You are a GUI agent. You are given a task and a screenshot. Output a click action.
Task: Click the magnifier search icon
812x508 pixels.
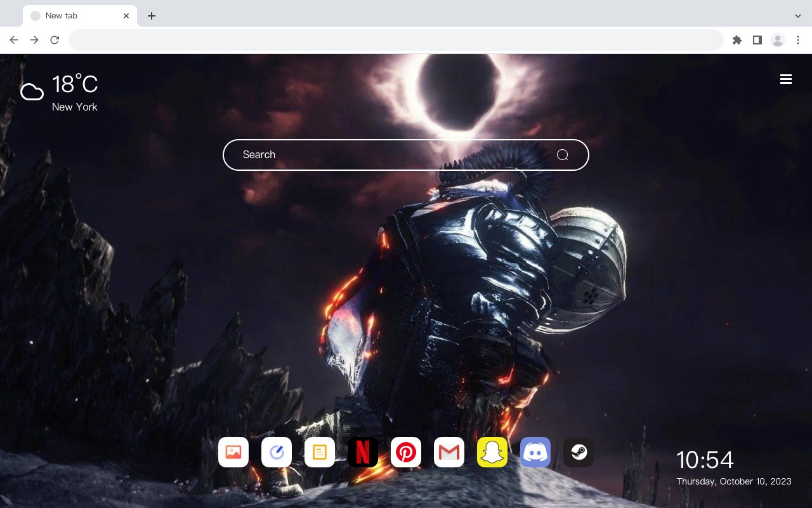click(x=562, y=155)
